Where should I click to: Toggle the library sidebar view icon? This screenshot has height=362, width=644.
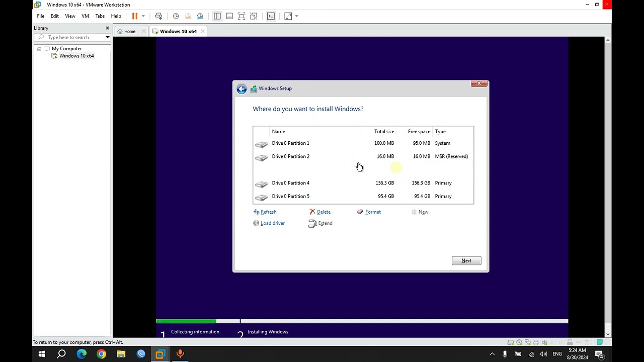(x=217, y=16)
